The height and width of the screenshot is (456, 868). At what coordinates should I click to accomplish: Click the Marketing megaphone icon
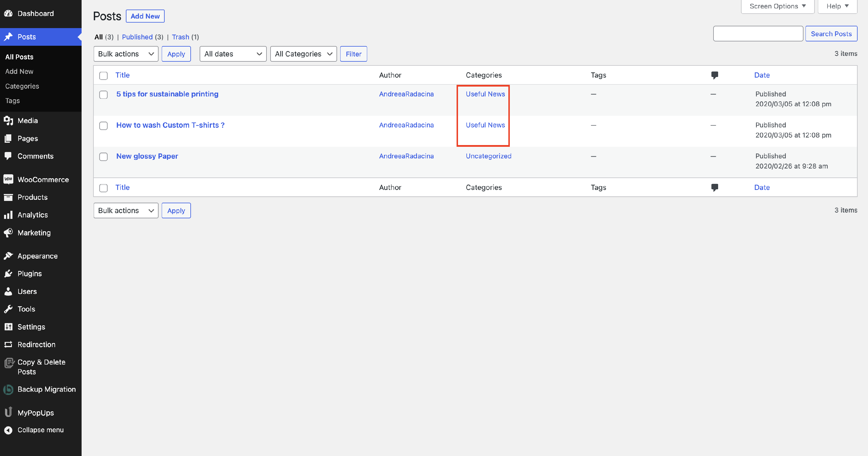point(8,233)
